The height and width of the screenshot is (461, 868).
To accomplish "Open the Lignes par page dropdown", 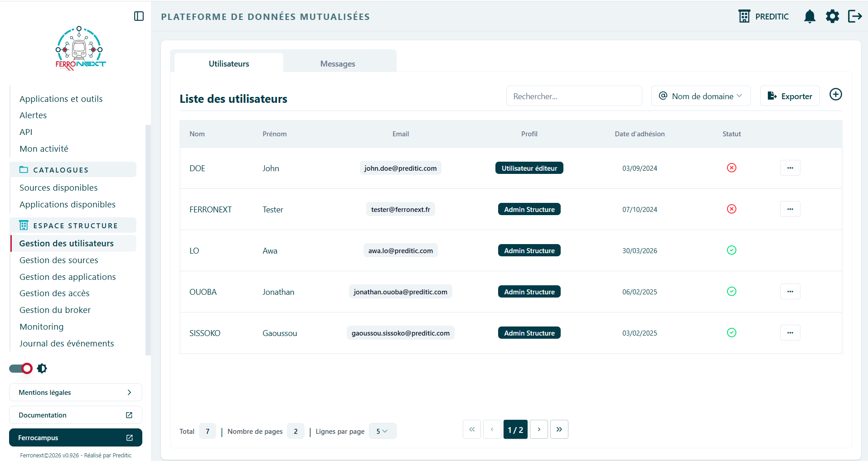I will tap(383, 431).
